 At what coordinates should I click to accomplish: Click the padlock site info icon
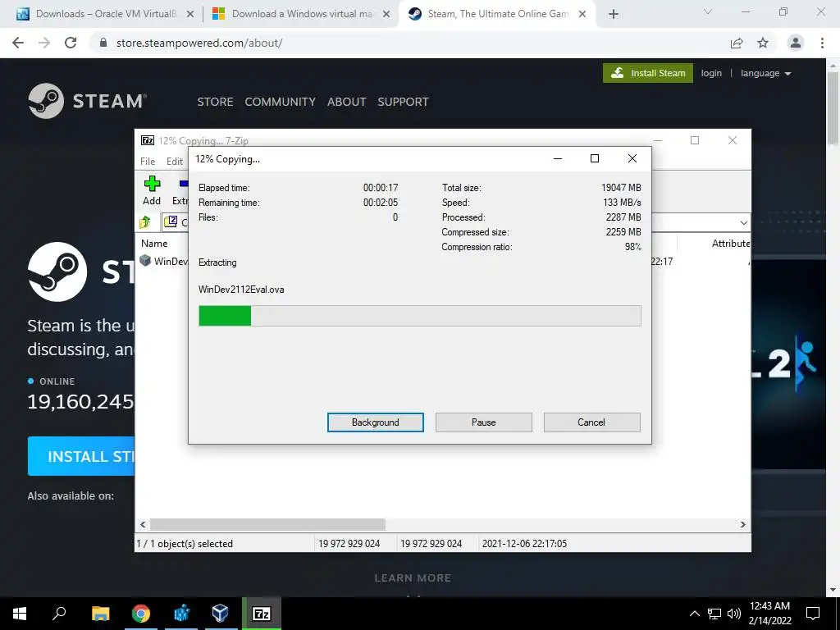point(103,43)
